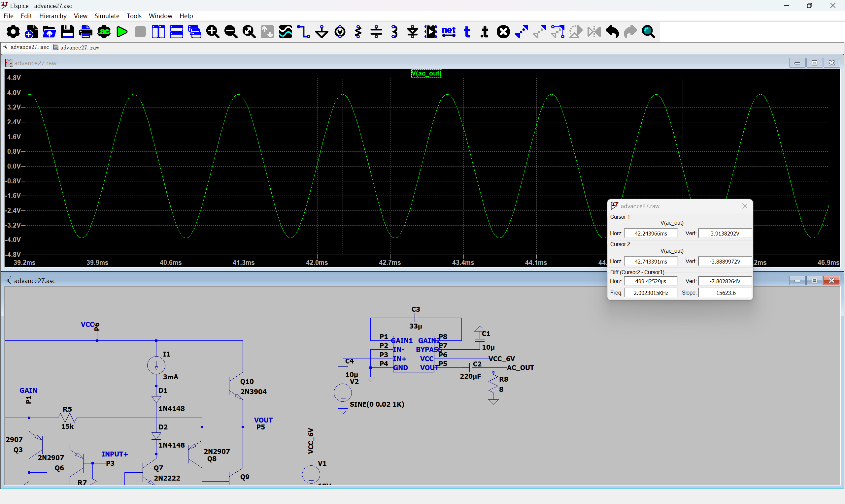Select the Place Capacitor tool
The height and width of the screenshot is (504, 845).
click(376, 32)
